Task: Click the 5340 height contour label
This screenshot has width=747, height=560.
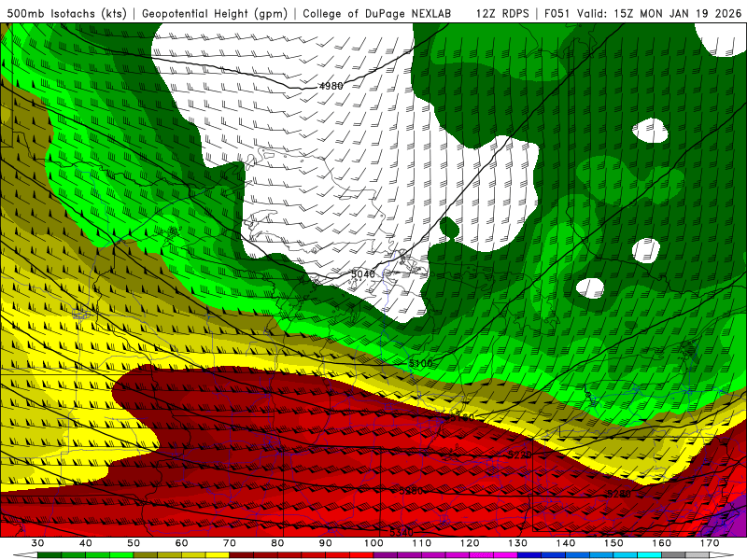Action: tap(402, 532)
